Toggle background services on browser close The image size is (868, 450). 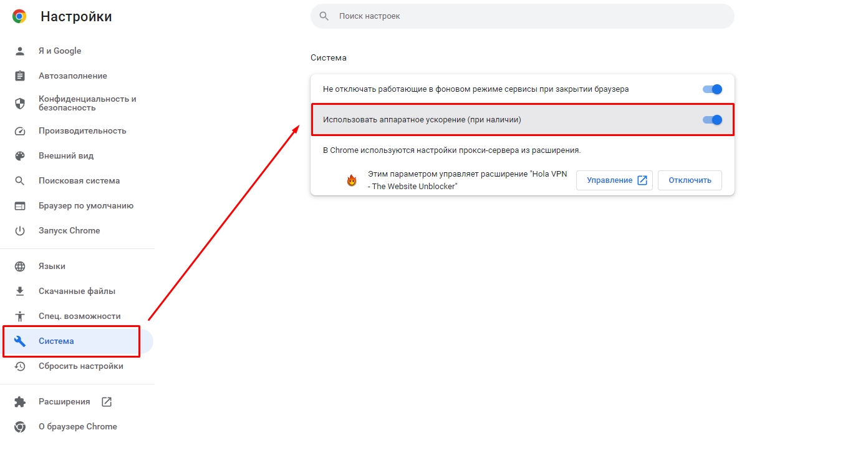point(712,89)
